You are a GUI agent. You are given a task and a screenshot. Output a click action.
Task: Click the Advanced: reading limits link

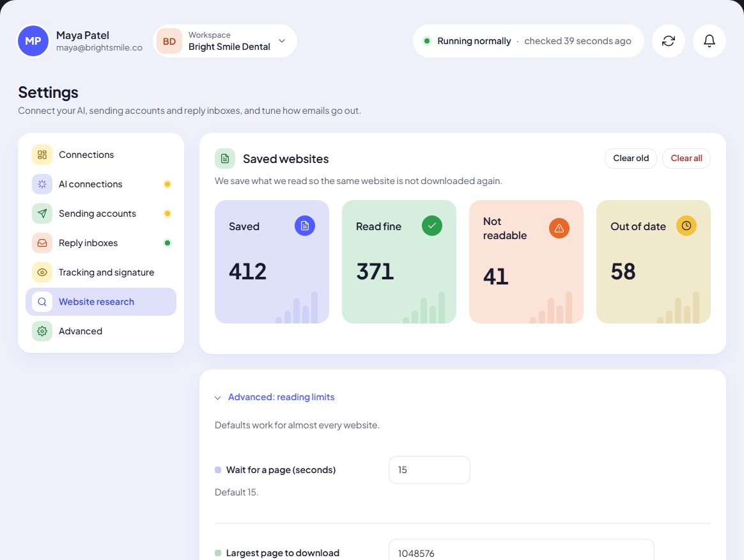tap(281, 397)
